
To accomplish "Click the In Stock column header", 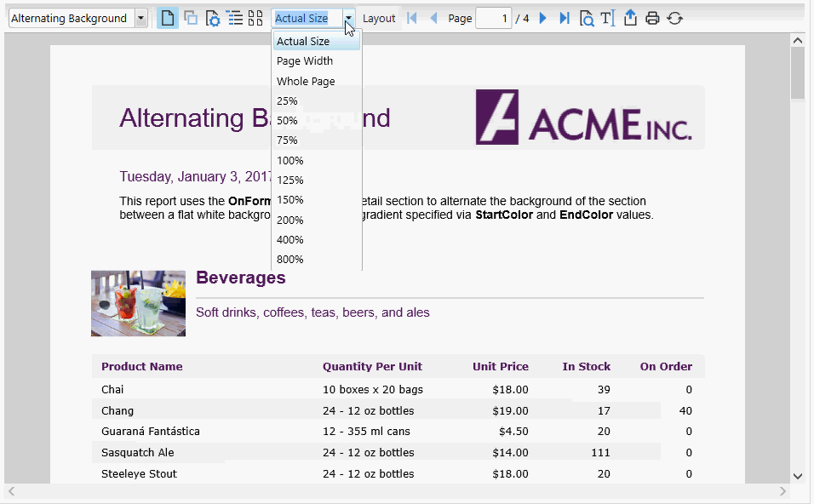I will 587,366.
